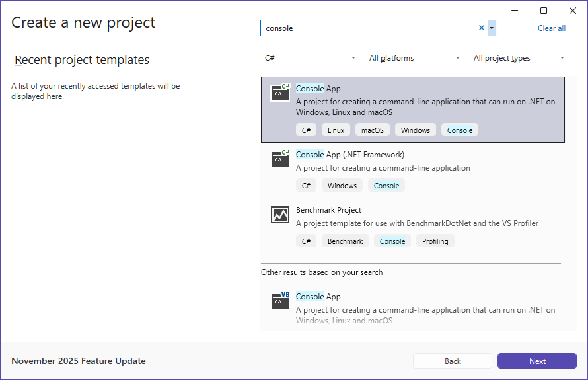Click the Console tag on Console App (.NET Framework)

tap(386, 186)
